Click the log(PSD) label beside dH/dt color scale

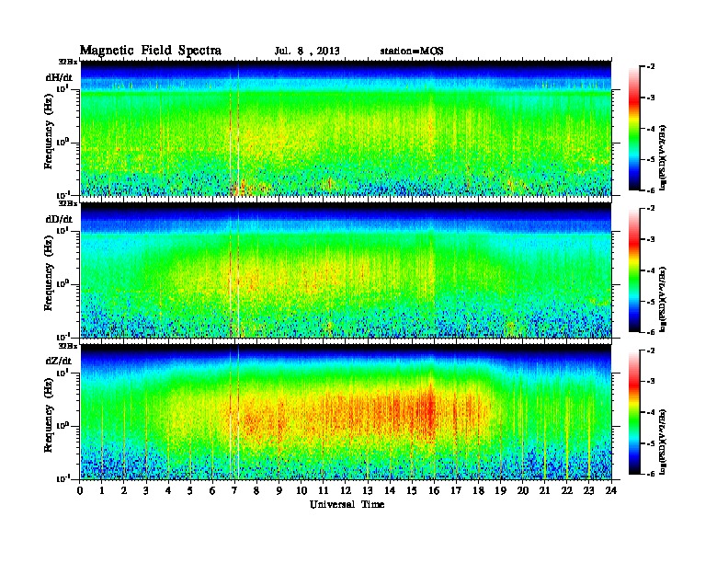click(664, 157)
